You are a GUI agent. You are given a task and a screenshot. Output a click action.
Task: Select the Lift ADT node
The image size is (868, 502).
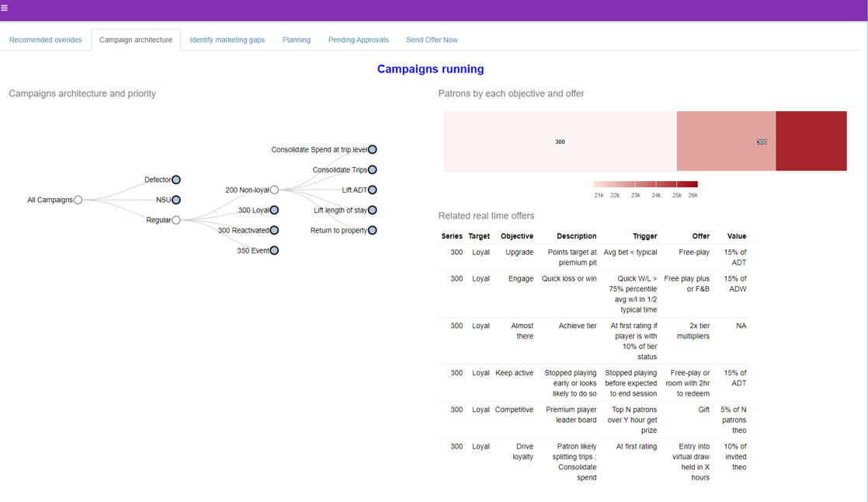coord(373,190)
